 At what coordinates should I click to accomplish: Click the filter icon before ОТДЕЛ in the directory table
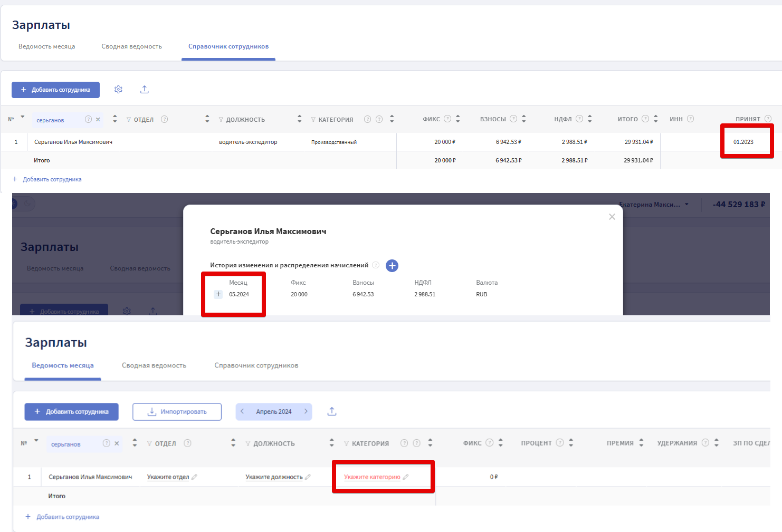pos(129,120)
